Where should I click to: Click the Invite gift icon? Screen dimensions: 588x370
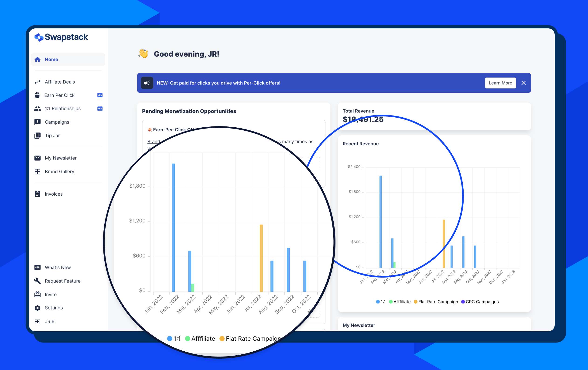pos(37,294)
